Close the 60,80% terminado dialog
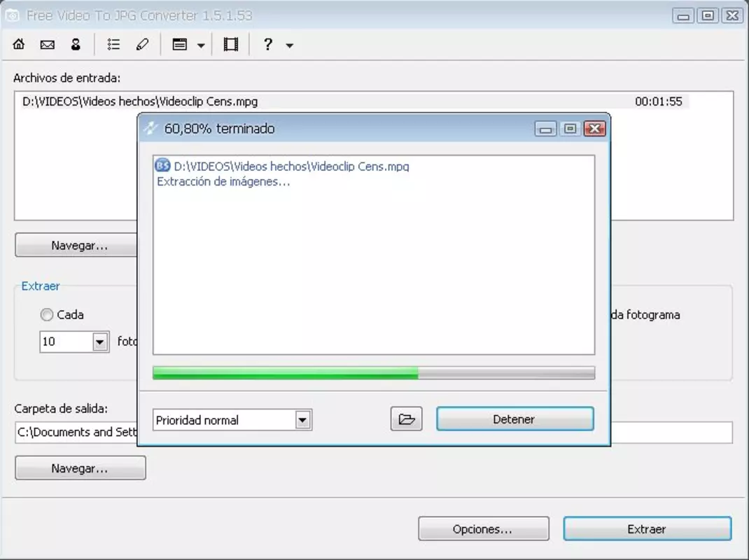Image resolution: width=749 pixels, height=560 pixels. (x=595, y=129)
